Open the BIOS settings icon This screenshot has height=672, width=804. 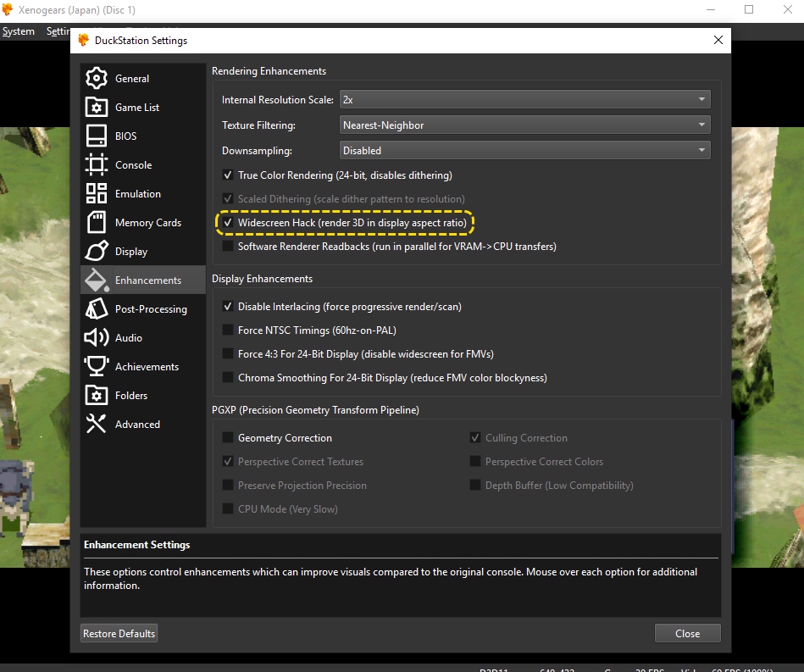click(x=97, y=136)
